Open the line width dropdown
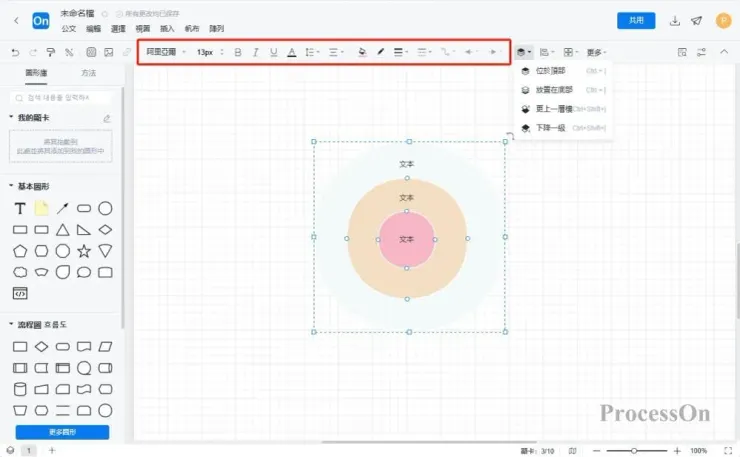Image resolution: width=740 pixels, height=457 pixels. tap(401, 52)
